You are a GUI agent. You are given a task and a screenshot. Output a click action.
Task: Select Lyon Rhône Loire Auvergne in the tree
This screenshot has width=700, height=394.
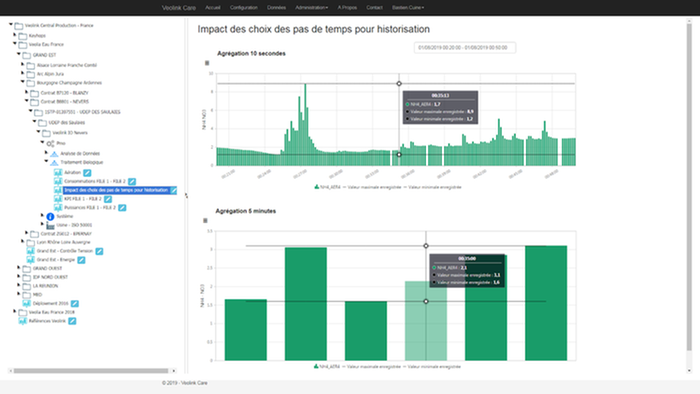(x=63, y=242)
